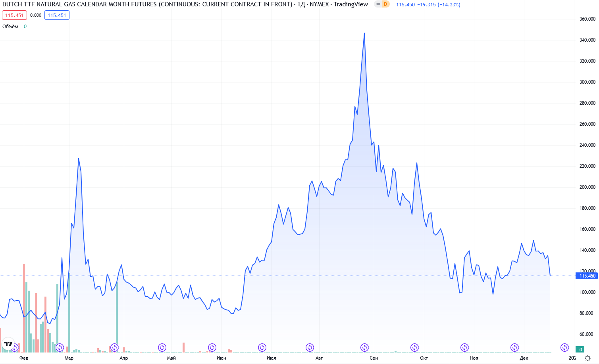This screenshot has height=364, width=599.
Task: Click the red 115.451 sell price button
Action: coord(14,15)
